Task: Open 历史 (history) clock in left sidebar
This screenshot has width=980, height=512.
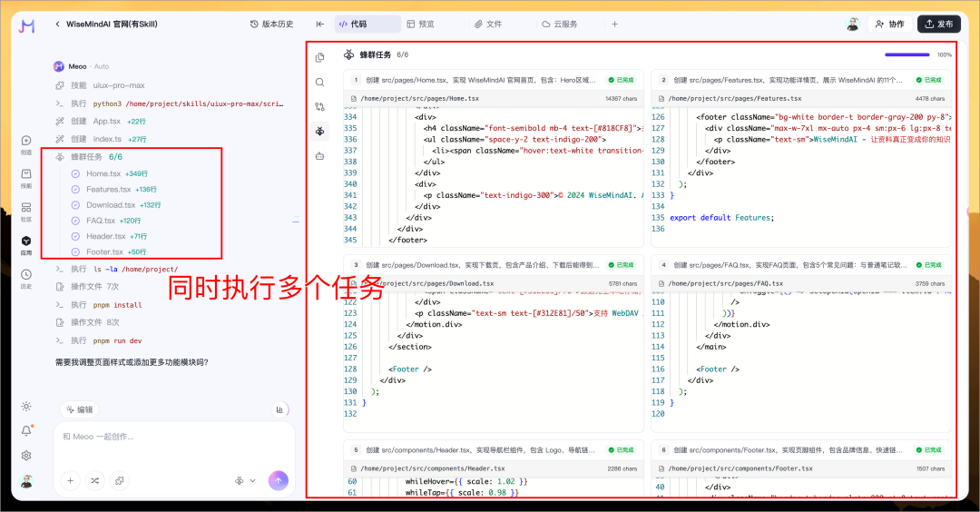Action: click(x=26, y=279)
